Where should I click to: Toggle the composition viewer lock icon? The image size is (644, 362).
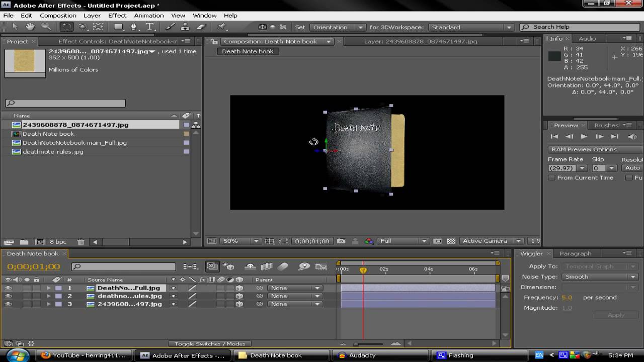pos(215,42)
